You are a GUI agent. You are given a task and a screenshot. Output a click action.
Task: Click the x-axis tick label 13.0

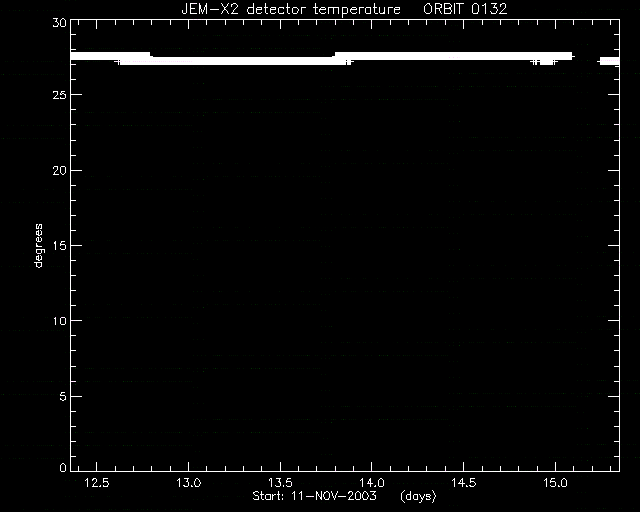[189, 483]
